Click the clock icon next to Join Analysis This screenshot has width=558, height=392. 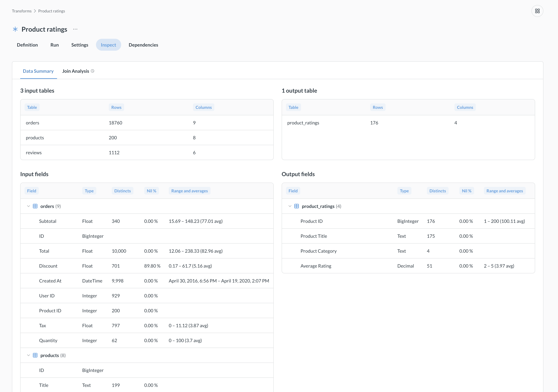[x=92, y=71]
